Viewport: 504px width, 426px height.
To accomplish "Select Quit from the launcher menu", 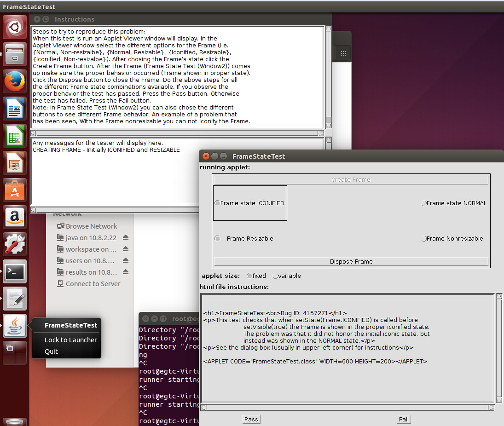I will pyautogui.click(x=51, y=351).
